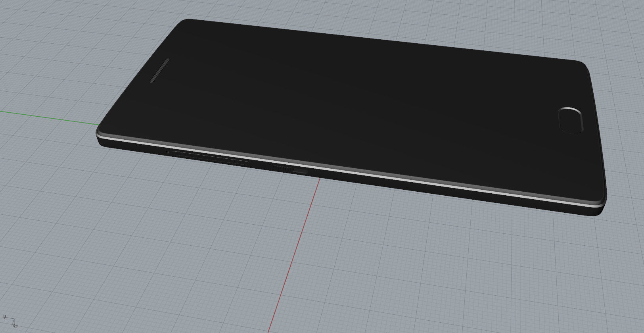
Task: Select the oval home button on phone model
Action: pos(571,120)
